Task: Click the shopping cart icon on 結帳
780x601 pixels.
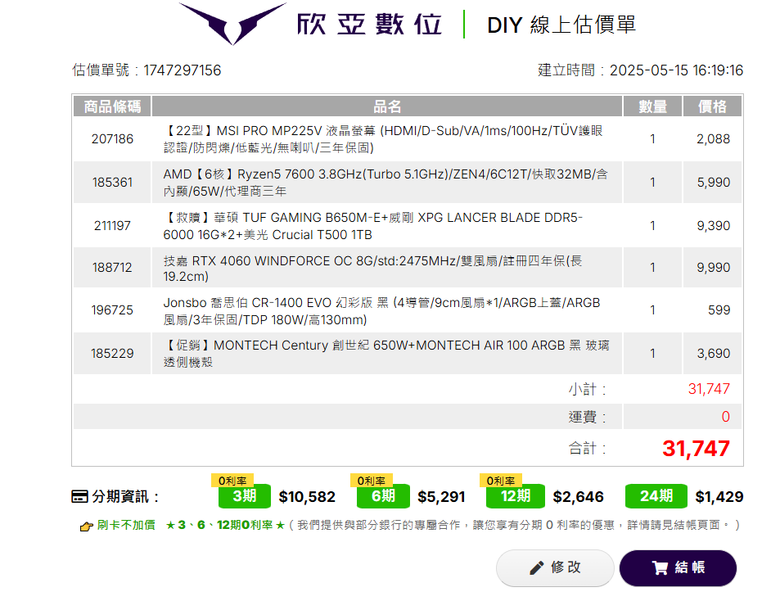Action: (660, 568)
